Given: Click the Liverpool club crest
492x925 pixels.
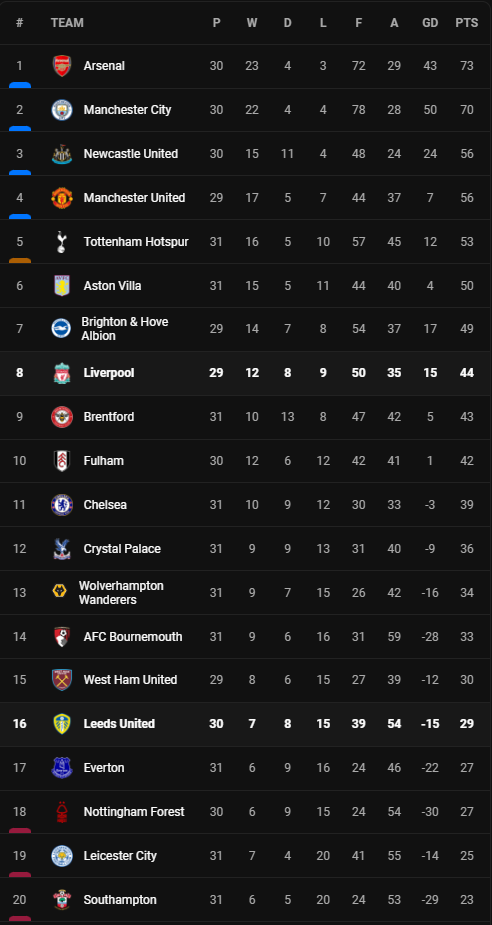Looking at the screenshot, I should (x=61, y=373).
